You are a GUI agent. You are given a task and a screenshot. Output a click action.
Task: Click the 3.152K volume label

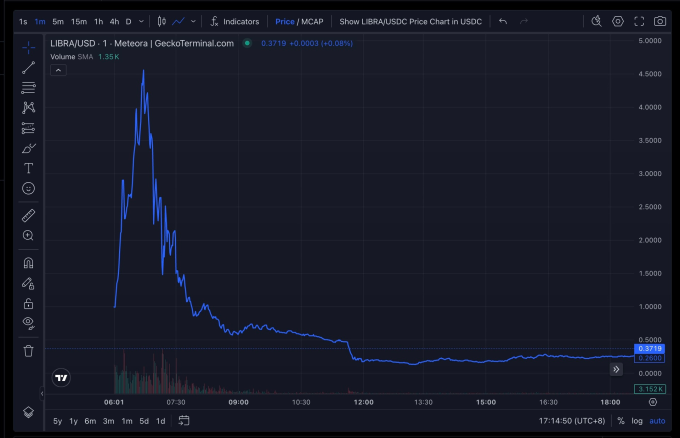pyautogui.click(x=650, y=389)
